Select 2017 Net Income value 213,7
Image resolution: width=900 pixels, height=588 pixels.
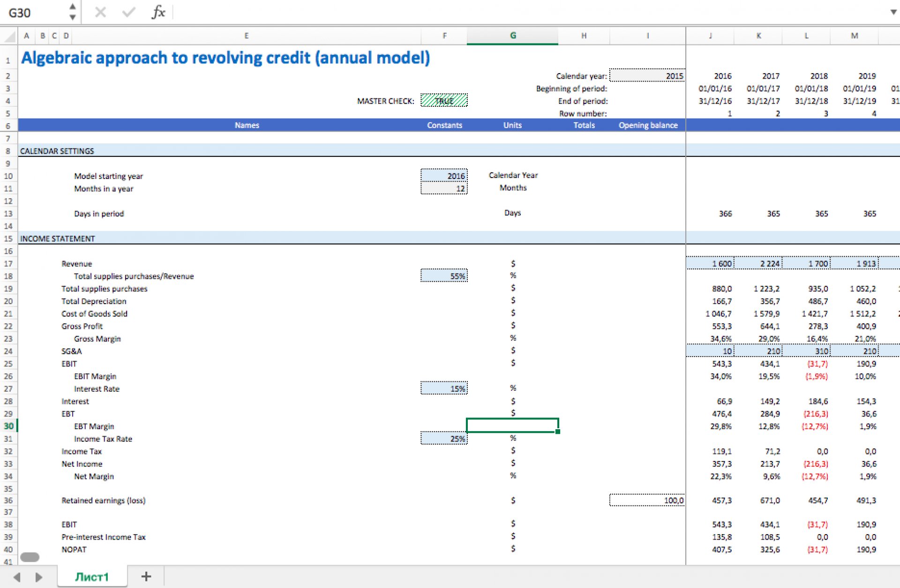[x=770, y=463]
